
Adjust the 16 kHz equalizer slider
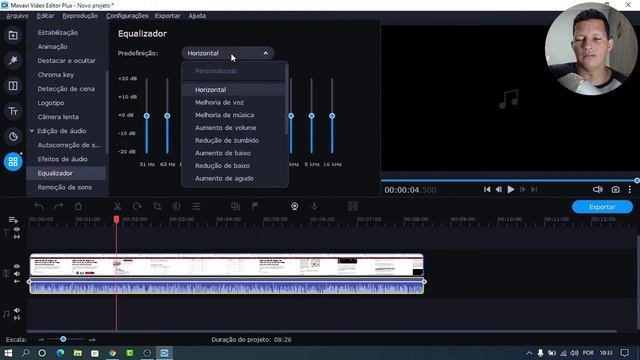pos(332,116)
